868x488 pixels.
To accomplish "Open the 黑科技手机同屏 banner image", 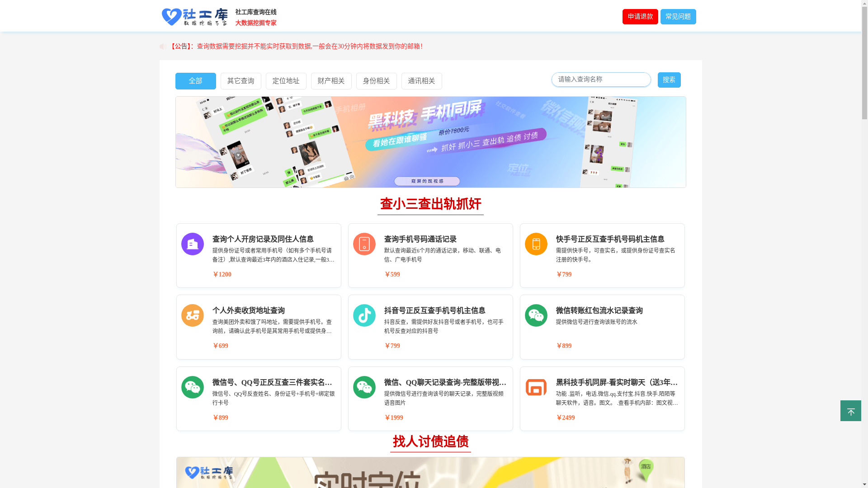I will click(431, 142).
